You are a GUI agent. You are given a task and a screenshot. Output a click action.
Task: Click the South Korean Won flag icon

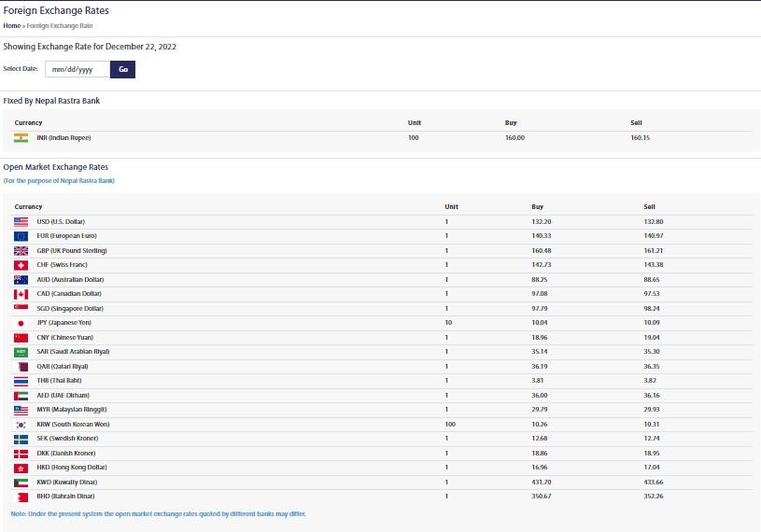tap(21, 424)
